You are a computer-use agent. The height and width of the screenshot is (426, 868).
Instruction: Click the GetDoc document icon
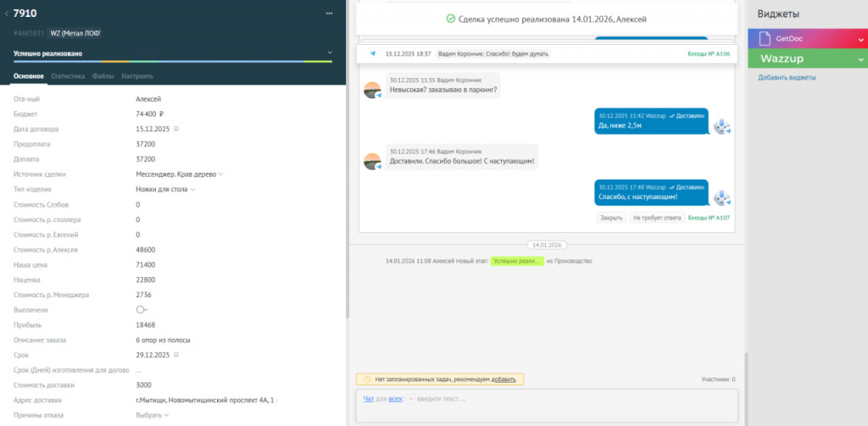(765, 39)
